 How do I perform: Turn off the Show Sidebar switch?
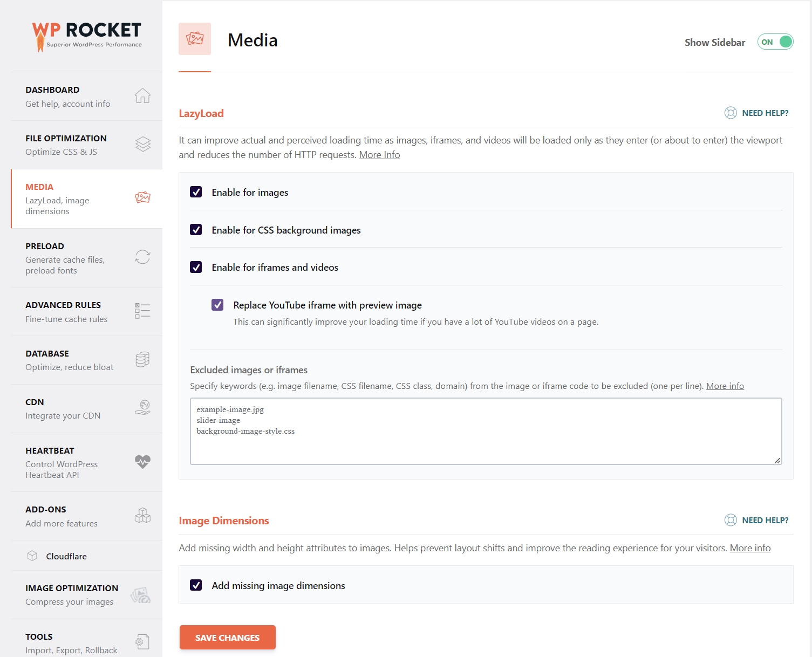click(775, 42)
